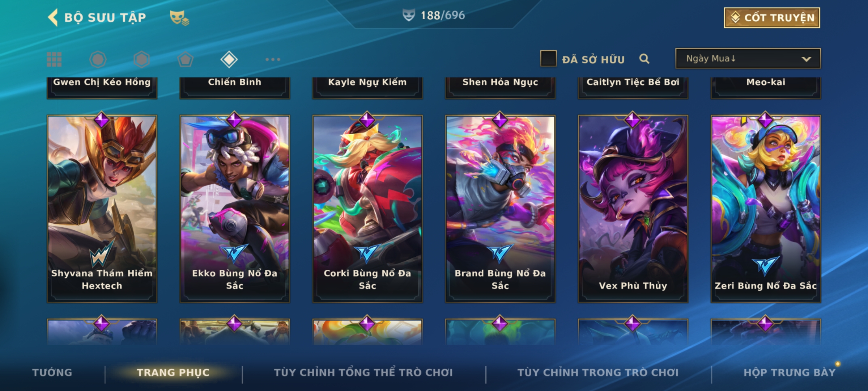
Task: Select the diamond rarity filter icon
Action: click(229, 59)
